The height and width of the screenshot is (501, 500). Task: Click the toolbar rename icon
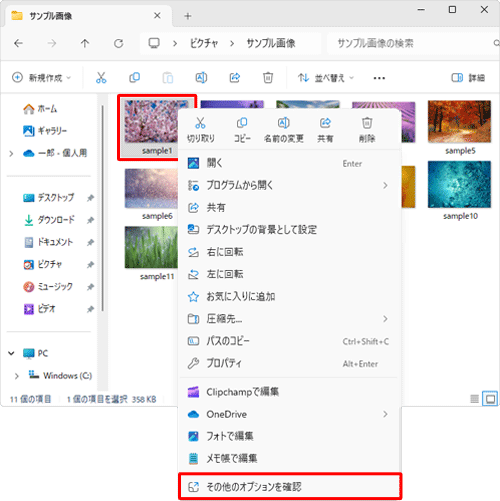201,78
